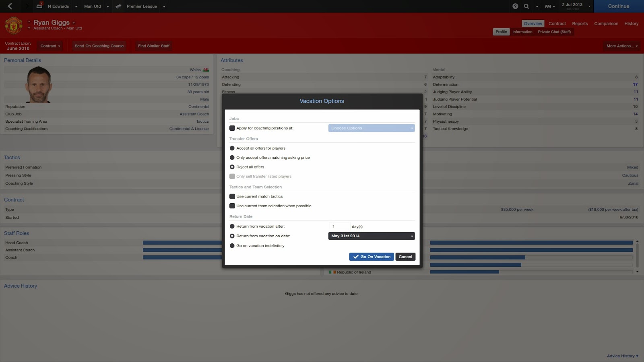The width and height of the screenshot is (644, 362).
Task: Open the History tab
Action: pos(632,24)
